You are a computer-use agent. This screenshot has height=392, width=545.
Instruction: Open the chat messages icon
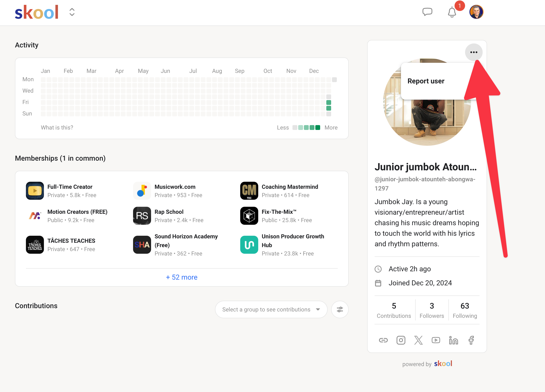(427, 12)
